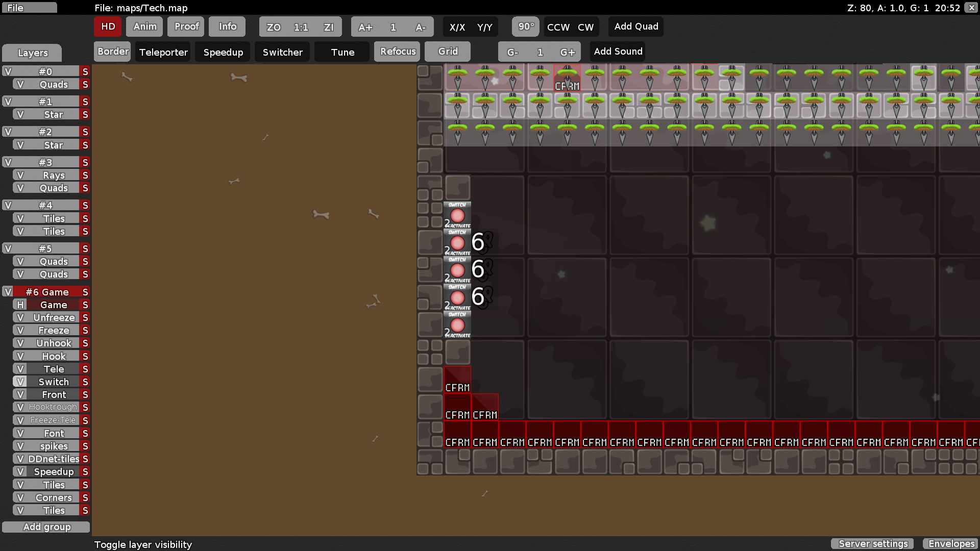Open Server settings
Screen dimensions: 980x551
873,544
